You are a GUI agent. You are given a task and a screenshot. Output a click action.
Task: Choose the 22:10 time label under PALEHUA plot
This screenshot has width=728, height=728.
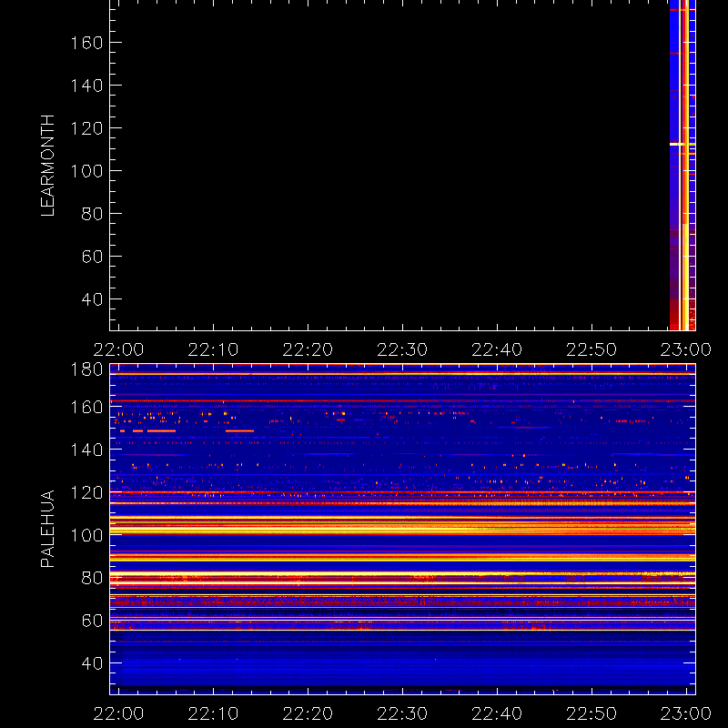tap(214, 713)
